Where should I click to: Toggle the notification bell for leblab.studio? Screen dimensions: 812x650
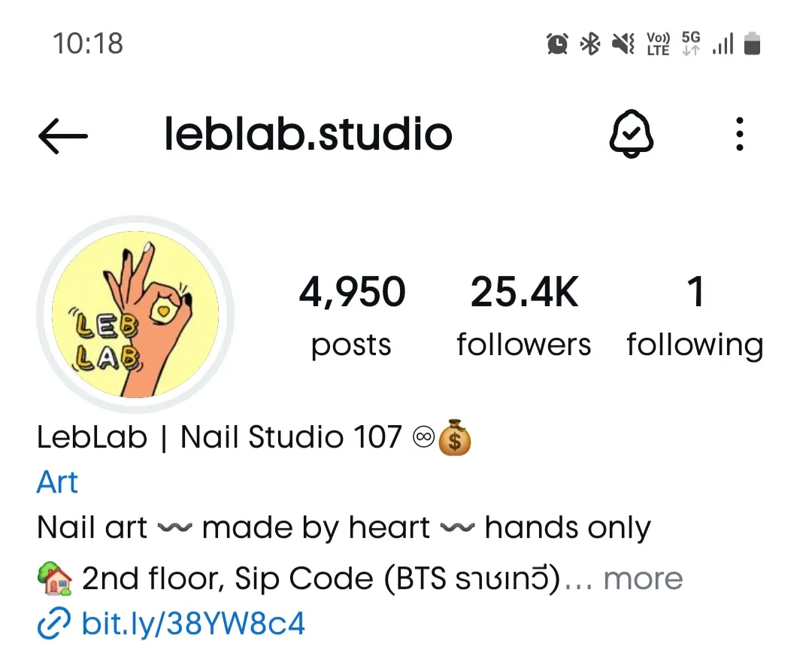[631, 134]
